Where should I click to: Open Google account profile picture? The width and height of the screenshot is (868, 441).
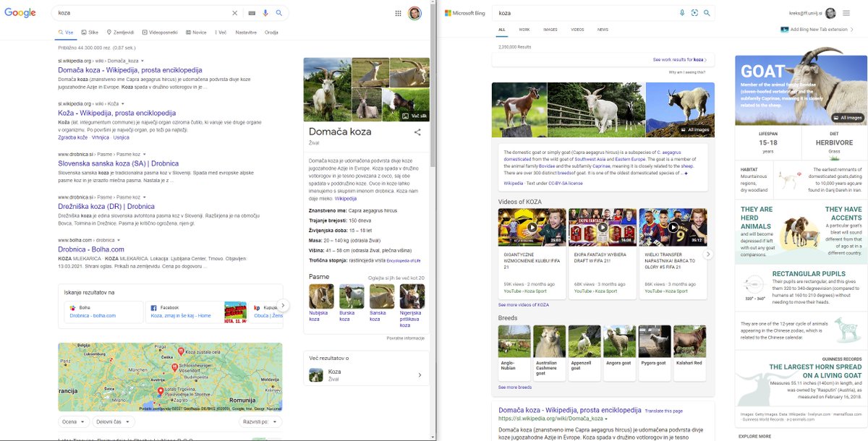click(414, 13)
